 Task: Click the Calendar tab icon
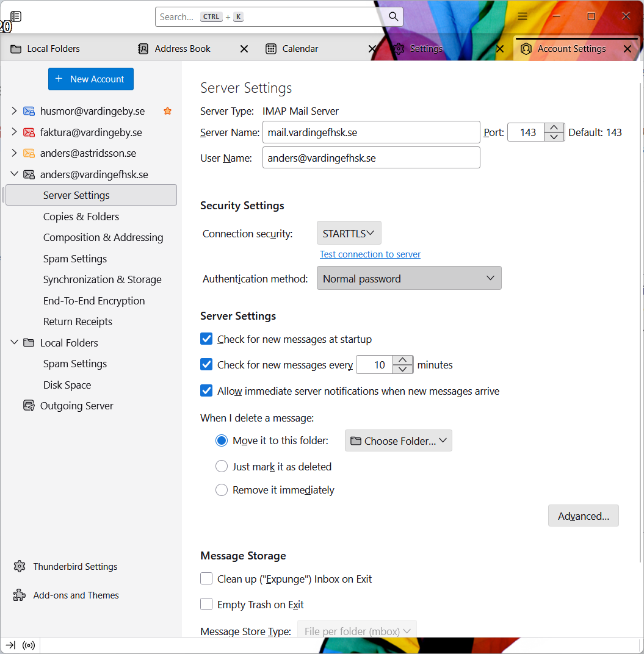271,49
